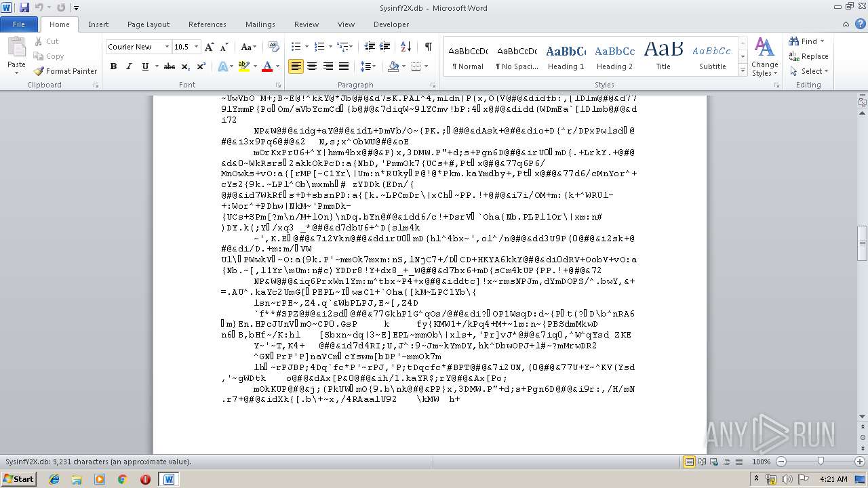Viewport: 868px width, 488px height.
Task: Open Chrome from taskbar
Action: coord(123,479)
